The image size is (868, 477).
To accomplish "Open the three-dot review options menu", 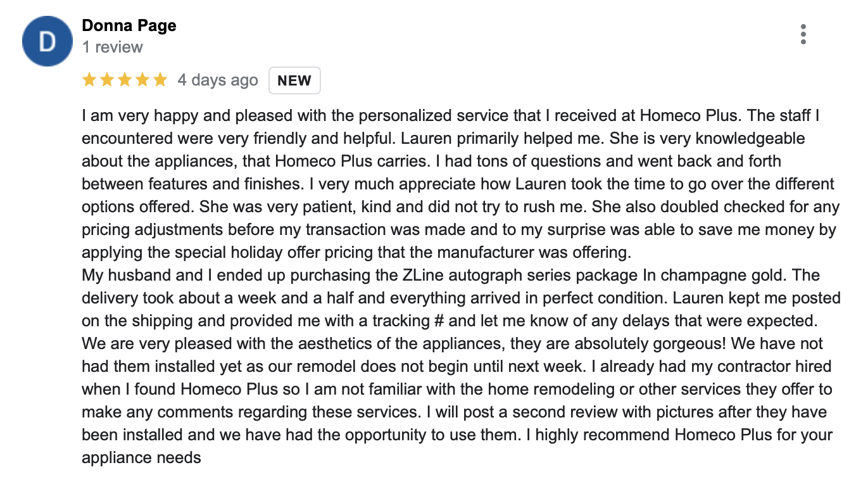I will click(803, 34).
